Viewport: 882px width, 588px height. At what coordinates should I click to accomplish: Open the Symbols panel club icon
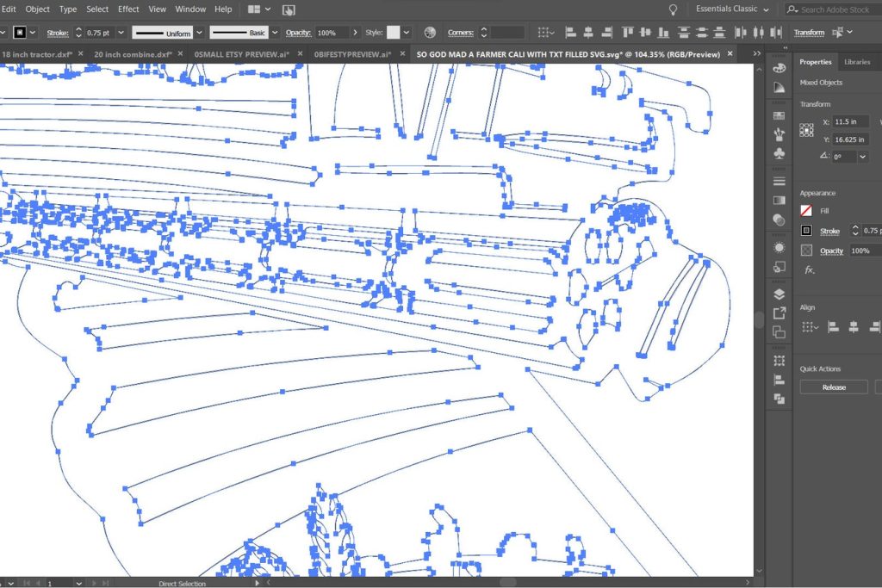tap(779, 153)
